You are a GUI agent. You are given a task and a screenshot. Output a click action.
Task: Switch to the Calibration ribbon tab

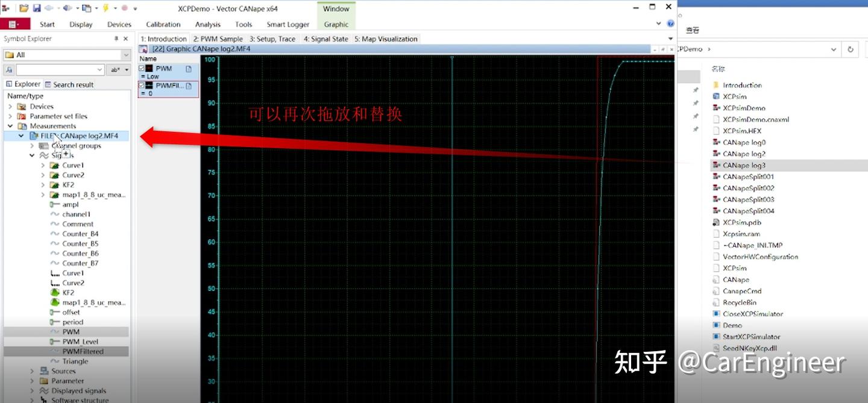163,25
